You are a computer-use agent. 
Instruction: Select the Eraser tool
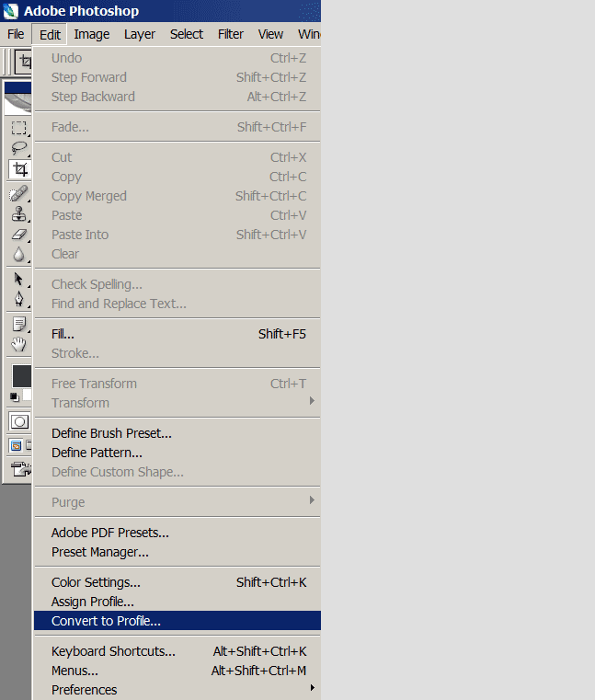tap(18, 234)
